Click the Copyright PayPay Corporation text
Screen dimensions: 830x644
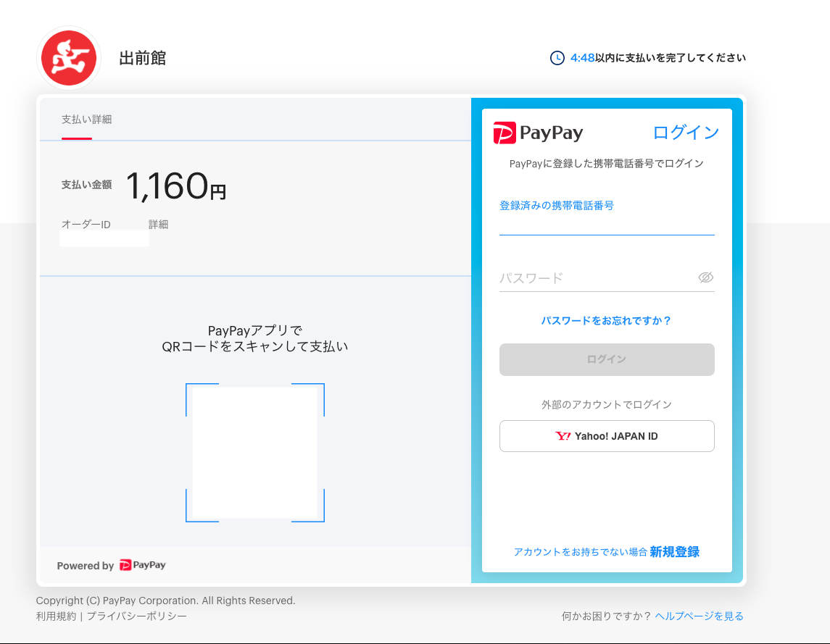pos(166,601)
